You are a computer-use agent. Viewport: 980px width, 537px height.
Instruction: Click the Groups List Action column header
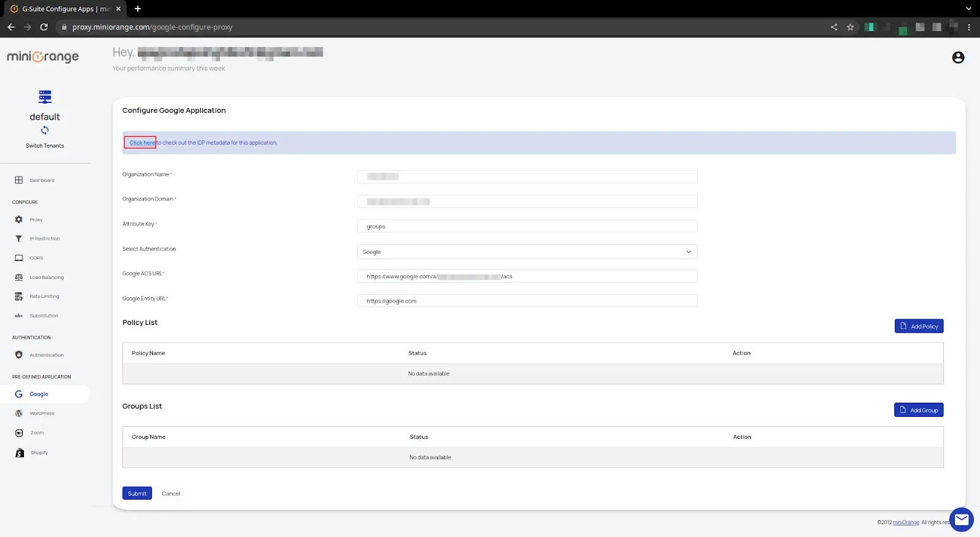pos(742,437)
